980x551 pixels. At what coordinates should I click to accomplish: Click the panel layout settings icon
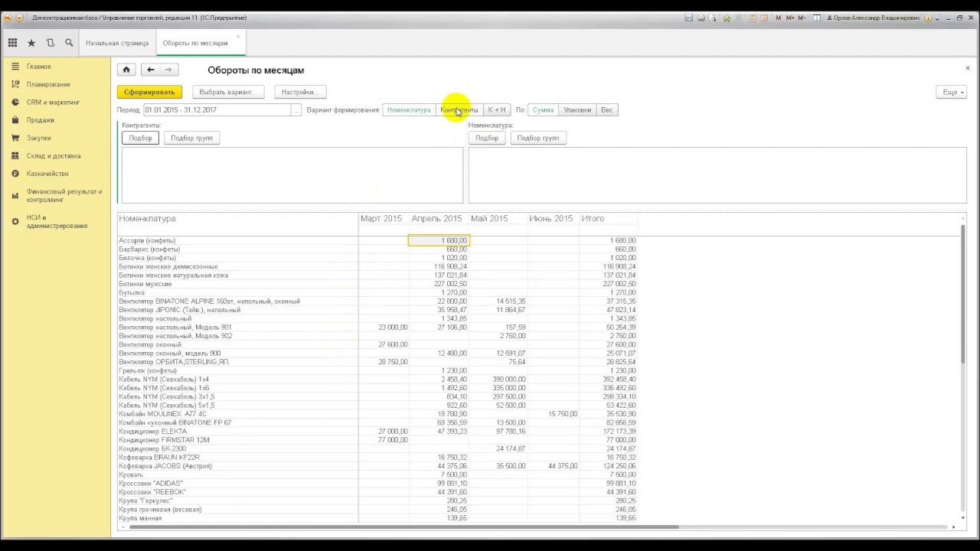[817, 18]
